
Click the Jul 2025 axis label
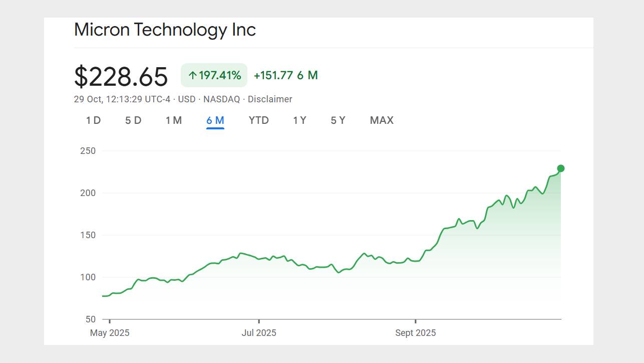tap(259, 332)
